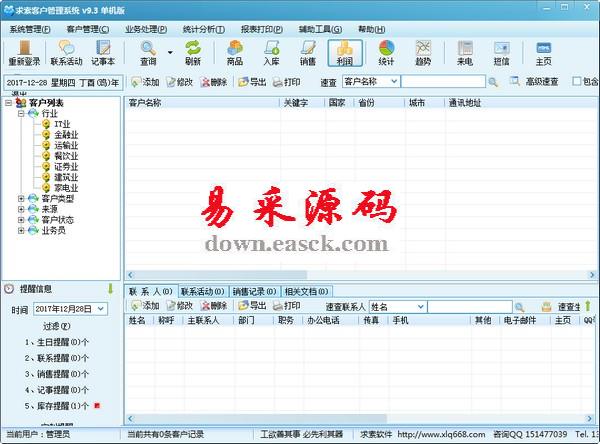The image size is (600, 444).
Task: Click 导出 in the customer toolbar
Action: (252, 82)
